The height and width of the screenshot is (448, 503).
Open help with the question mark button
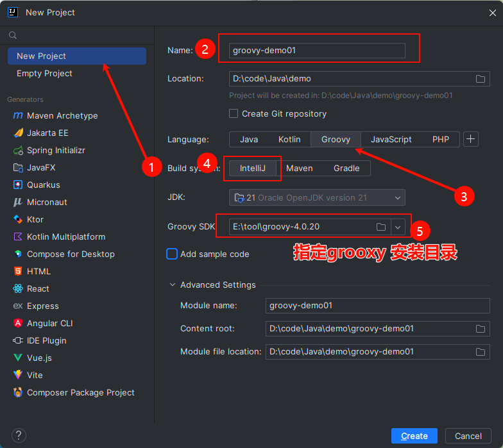[19, 436]
